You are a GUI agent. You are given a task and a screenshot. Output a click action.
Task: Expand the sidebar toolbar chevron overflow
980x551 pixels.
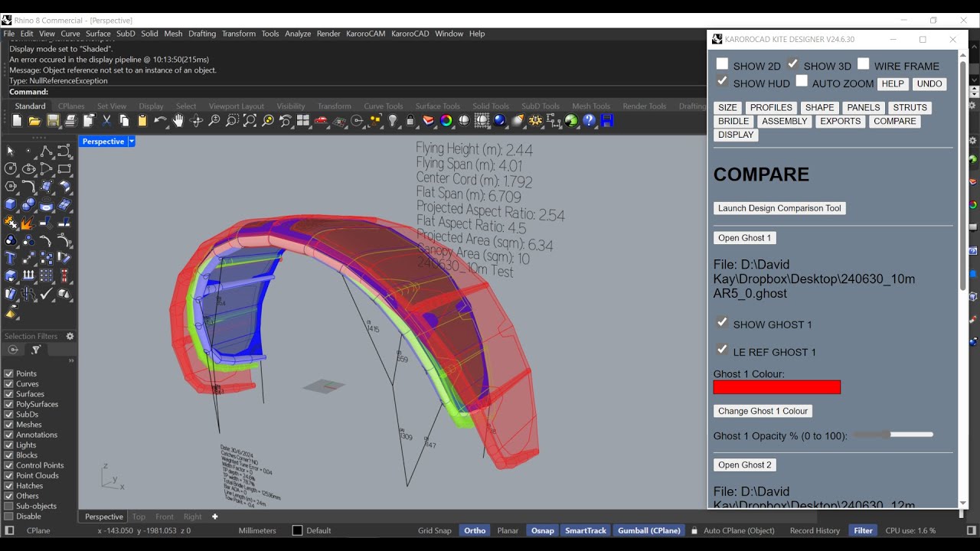[71, 360]
